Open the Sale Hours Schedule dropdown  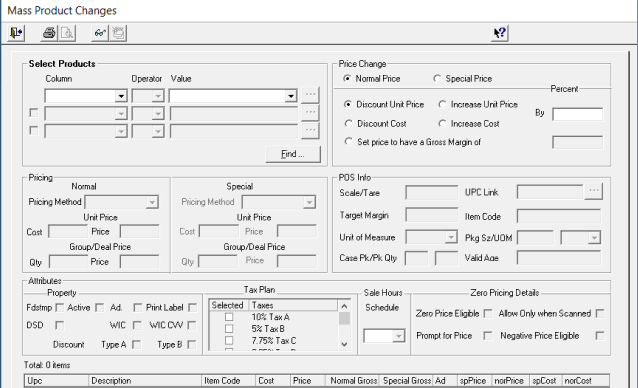pyautogui.click(x=398, y=336)
